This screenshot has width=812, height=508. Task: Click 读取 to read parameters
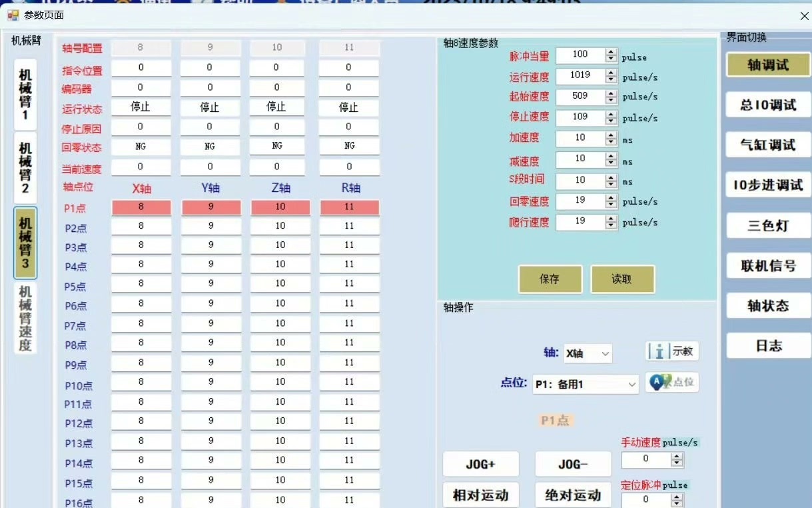pos(622,279)
